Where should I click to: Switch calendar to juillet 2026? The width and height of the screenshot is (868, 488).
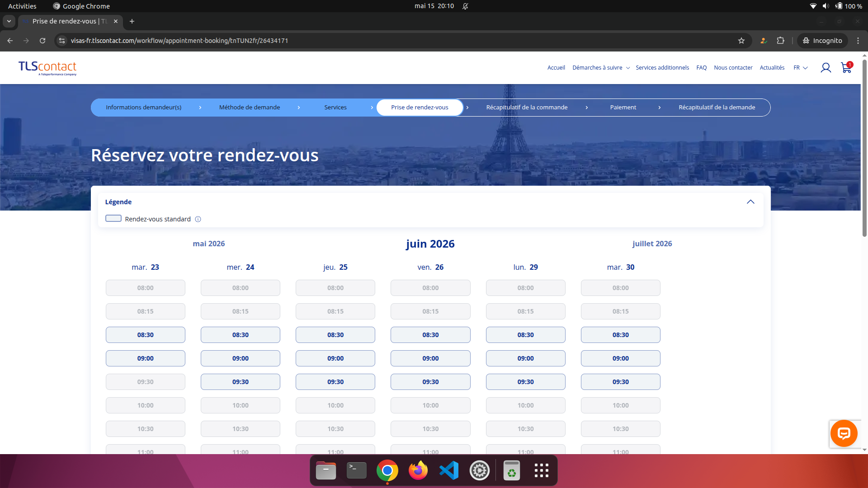coord(652,244)
